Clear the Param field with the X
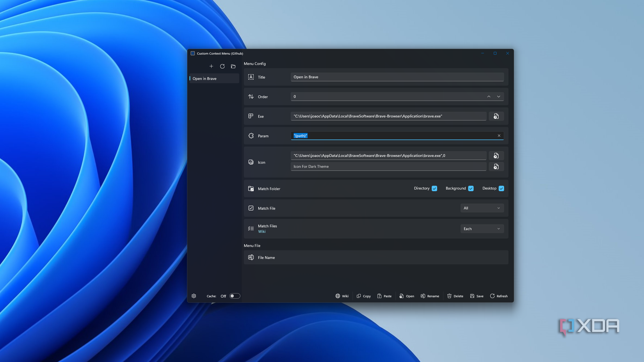 coord(499,135)
